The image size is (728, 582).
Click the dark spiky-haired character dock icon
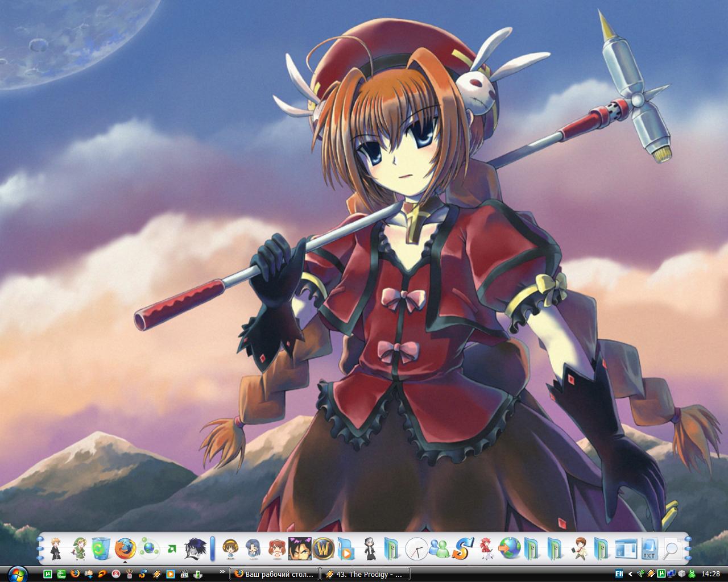(195, 548)
